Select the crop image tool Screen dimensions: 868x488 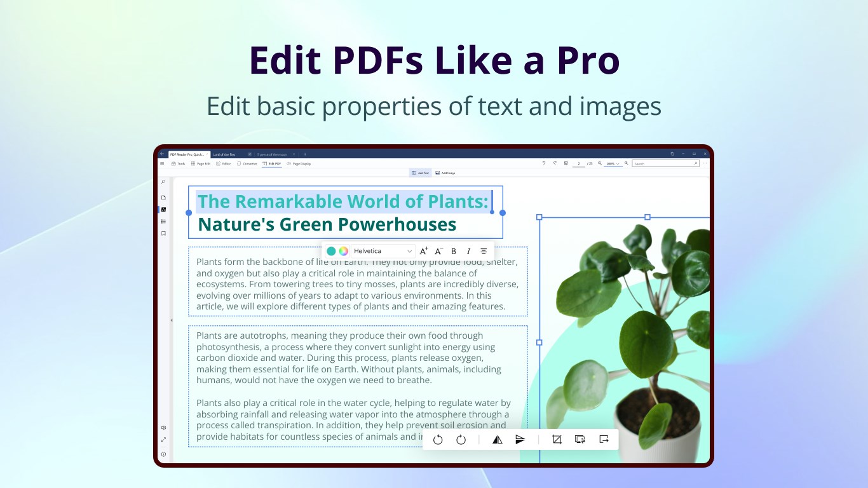point(557,439)
